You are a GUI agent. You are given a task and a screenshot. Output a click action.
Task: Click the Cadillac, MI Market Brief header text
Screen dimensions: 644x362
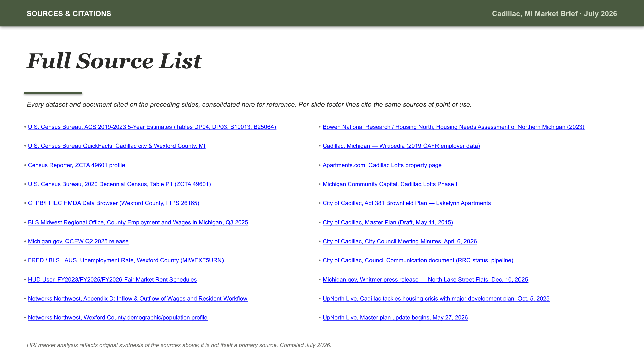tap(554, 14)
